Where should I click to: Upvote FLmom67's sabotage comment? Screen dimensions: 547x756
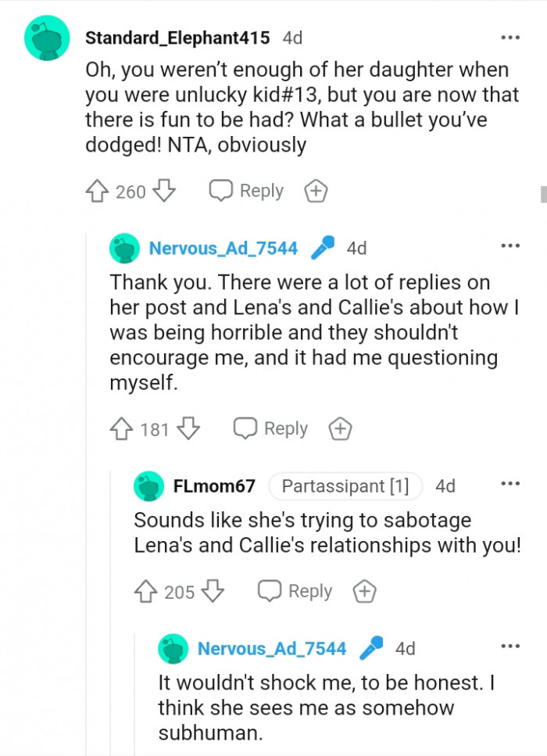click(x=149, y=591)
